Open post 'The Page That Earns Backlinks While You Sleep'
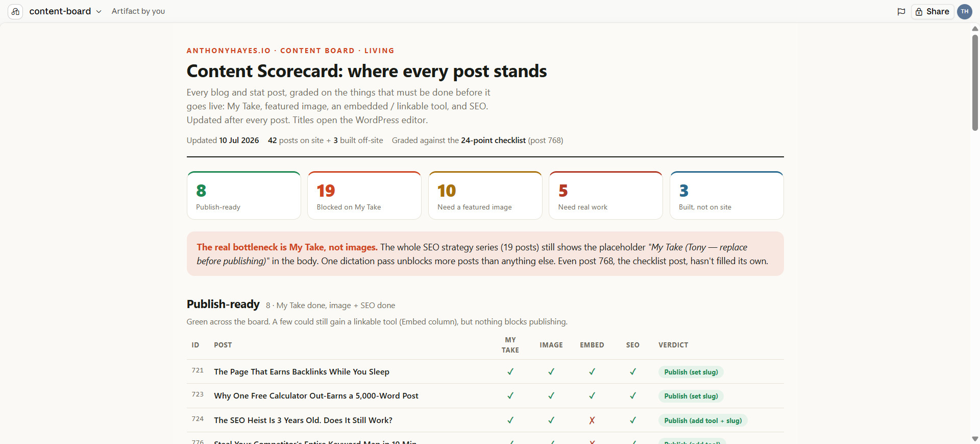The height and width of the screenshot is (444, 980). tap(302, 372)
